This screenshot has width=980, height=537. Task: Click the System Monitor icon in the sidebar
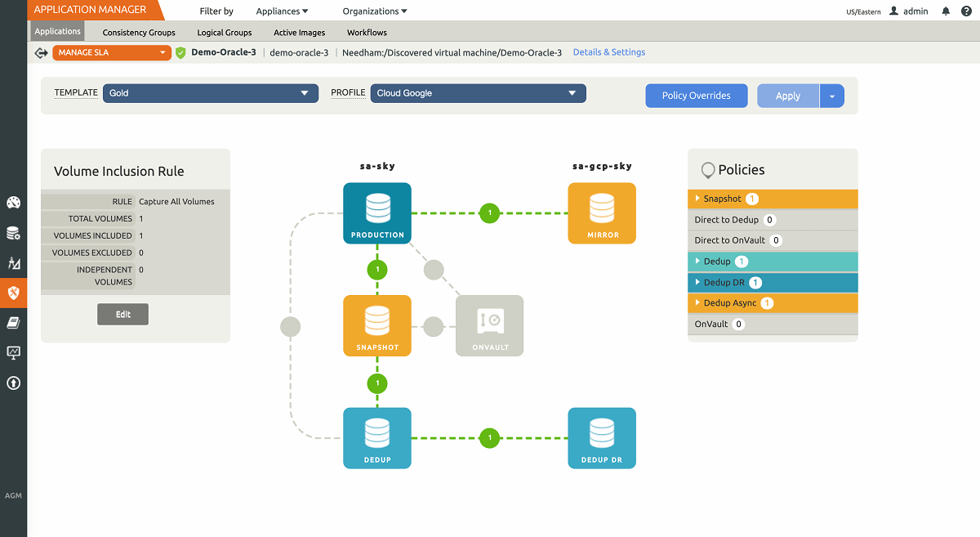[x=13, y=352]
